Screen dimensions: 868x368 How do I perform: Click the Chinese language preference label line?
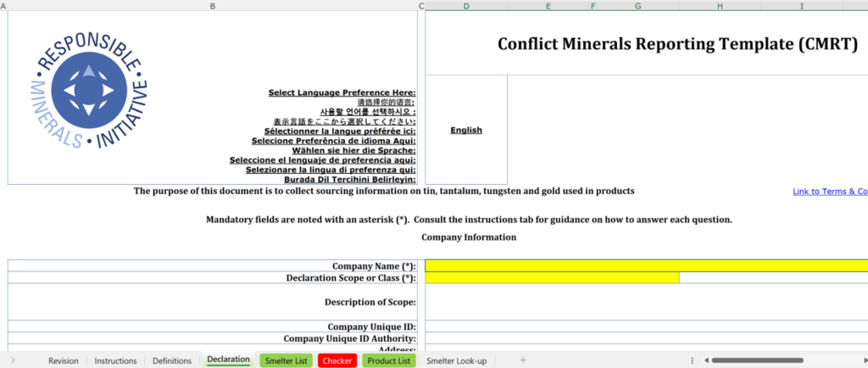click(x=387, y=102)
